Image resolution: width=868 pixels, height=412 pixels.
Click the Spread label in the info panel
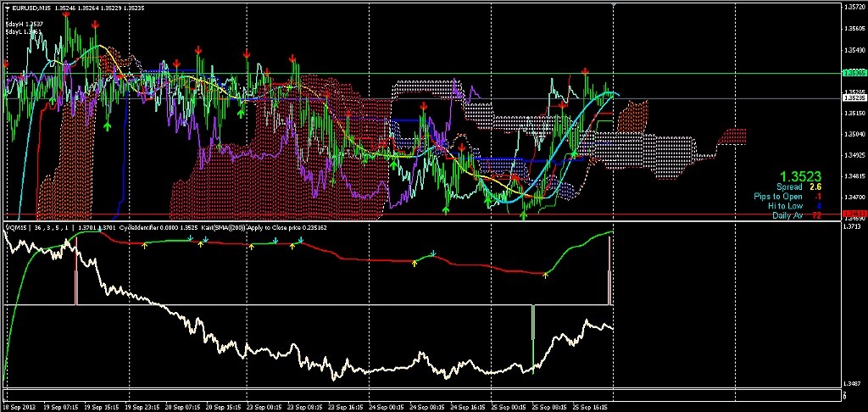788,187
